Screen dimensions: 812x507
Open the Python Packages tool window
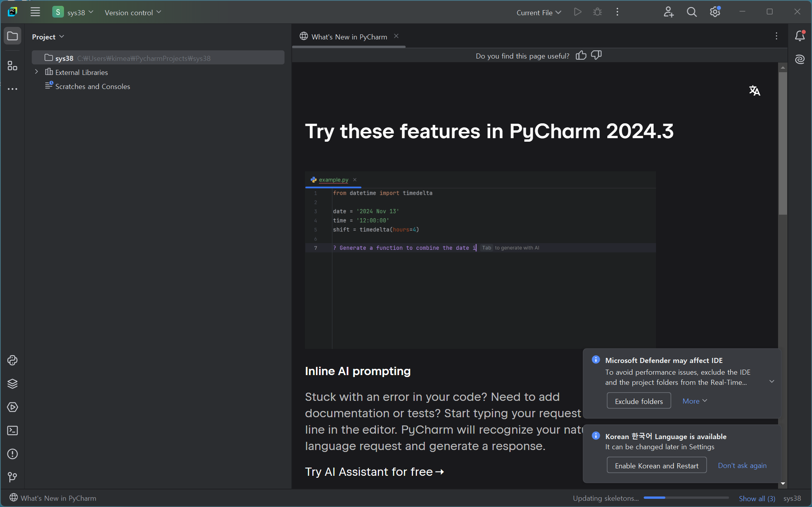tap(12, 384)
